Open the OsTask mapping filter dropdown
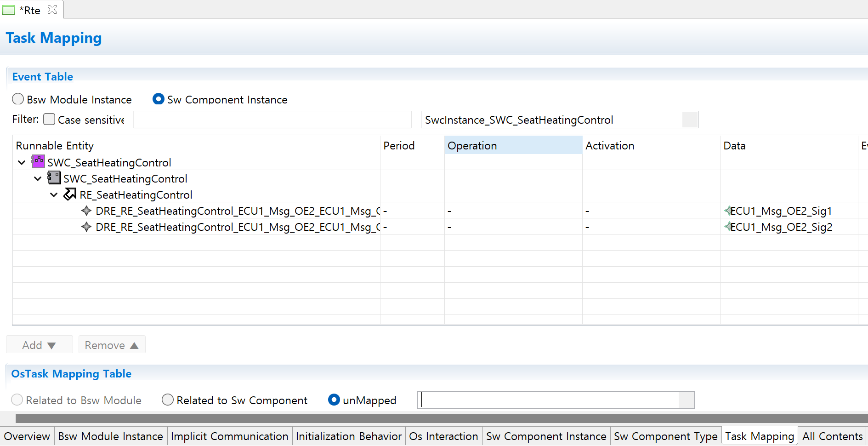The height and width of the screenshot is (446, 868). [686, 400]
